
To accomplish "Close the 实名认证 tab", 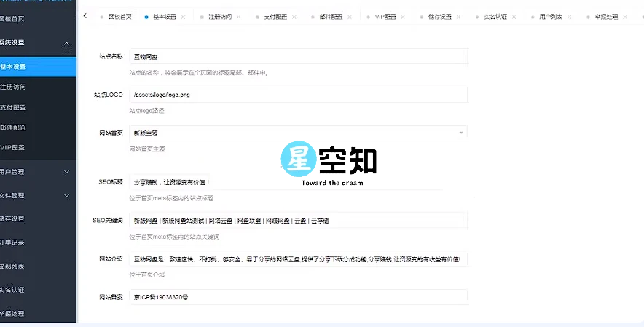I will pos(514,17).
